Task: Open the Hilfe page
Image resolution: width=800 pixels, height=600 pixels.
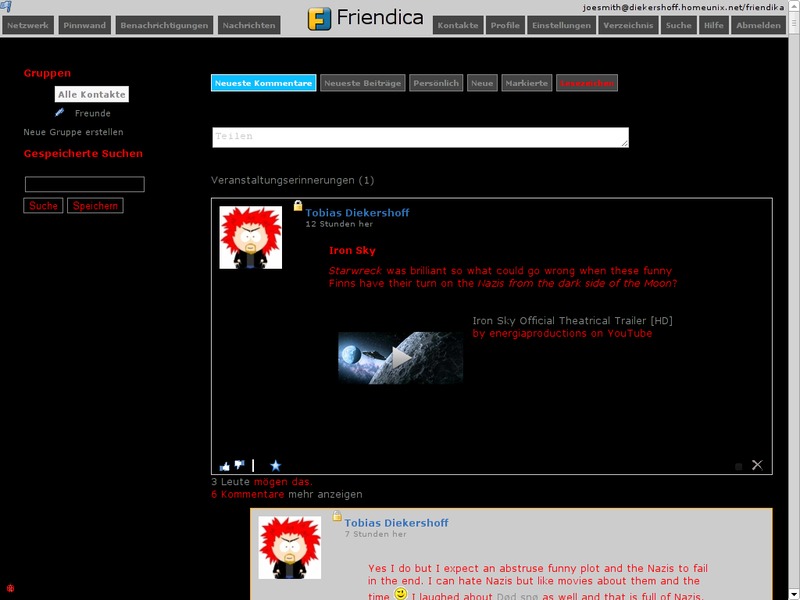Action: [714, 25]
